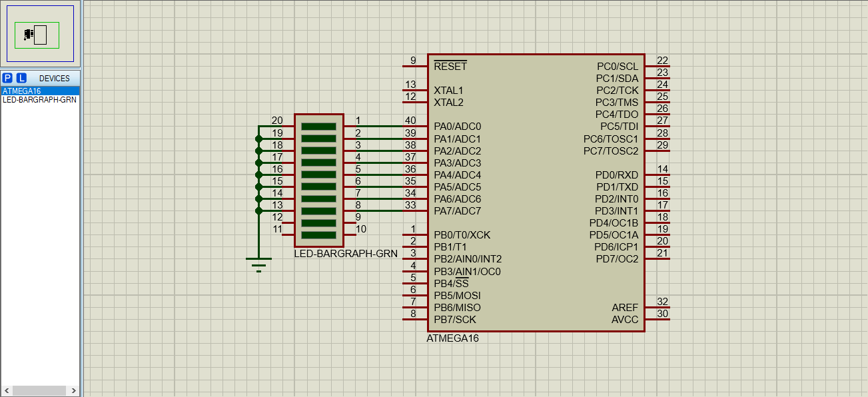Click the RESET pin 9 on the chip
Image resolution: width=868 pixels, height=397 pixels.
pyautogui.click(x=414, y=66)
